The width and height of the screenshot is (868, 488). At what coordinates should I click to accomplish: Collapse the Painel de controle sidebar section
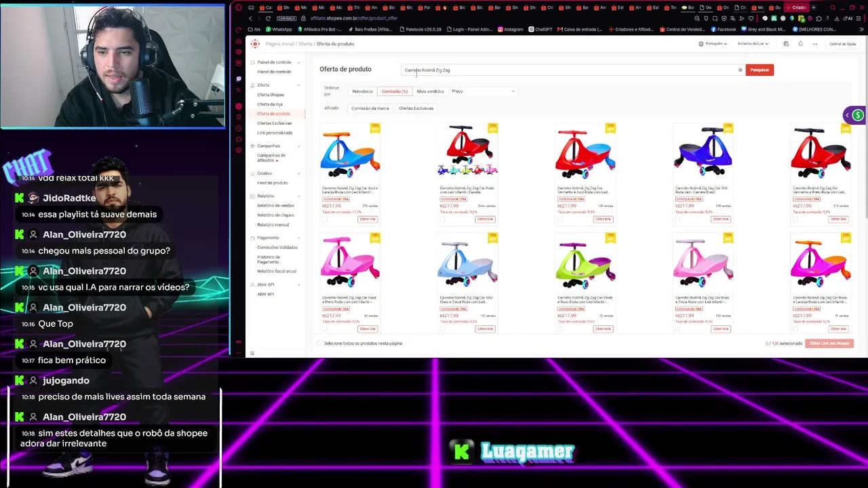(298, 62)
